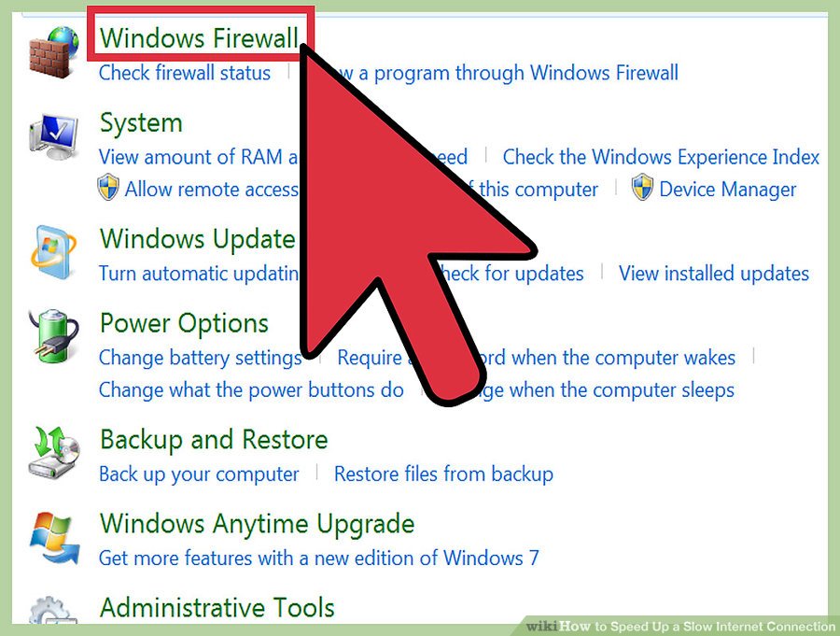Open the Administrative Tools gear icon

pyautogui.click(x=53, y=610)
